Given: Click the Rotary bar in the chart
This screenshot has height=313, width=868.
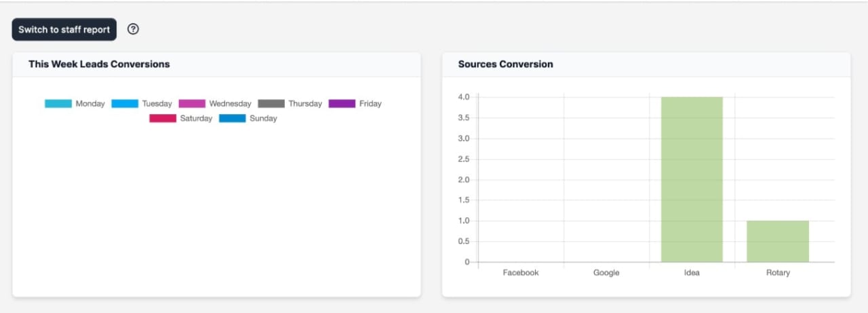Looking at the screenshot, I should click(778, 241).
